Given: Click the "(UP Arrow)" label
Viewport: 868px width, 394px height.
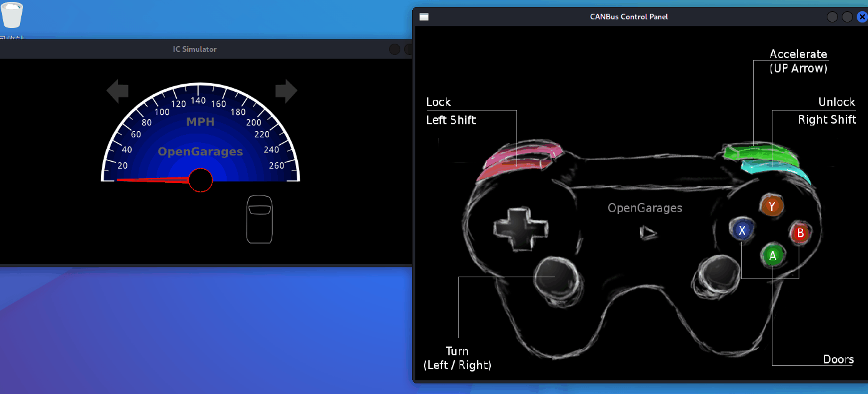Looking at the screenshot, I should [x=798, y=69].
